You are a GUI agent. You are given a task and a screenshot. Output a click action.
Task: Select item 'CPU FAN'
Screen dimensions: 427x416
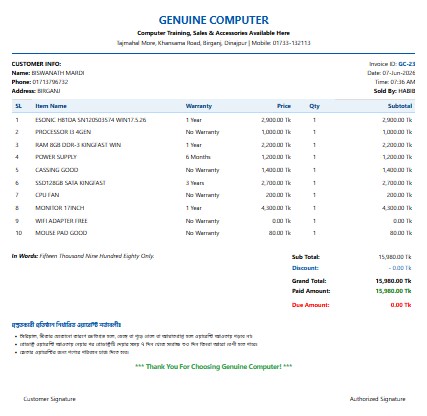click(x=47, y=195)
